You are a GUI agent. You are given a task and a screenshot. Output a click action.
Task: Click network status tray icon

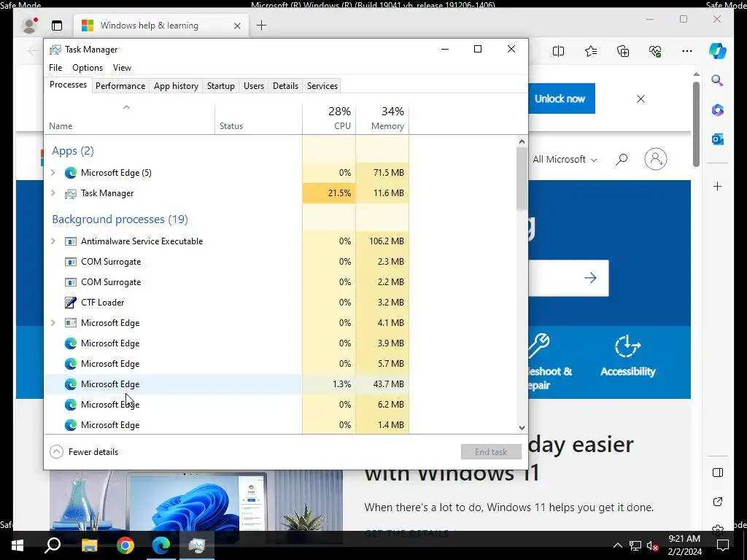click(635, 545)
